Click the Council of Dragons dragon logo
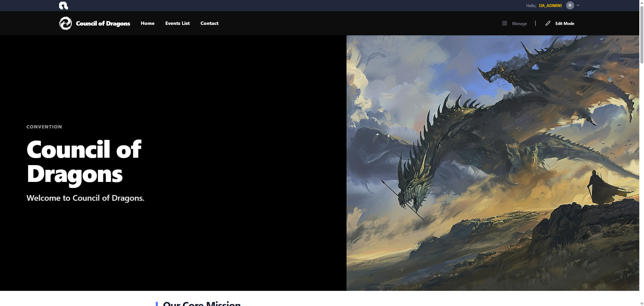The image size is (644, 306). [x=66, y=23]
